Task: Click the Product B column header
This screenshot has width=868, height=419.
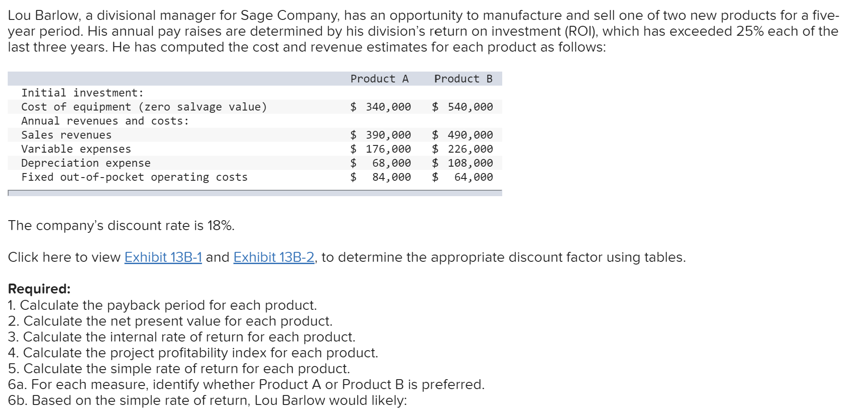Action: (x=463, y=79)
